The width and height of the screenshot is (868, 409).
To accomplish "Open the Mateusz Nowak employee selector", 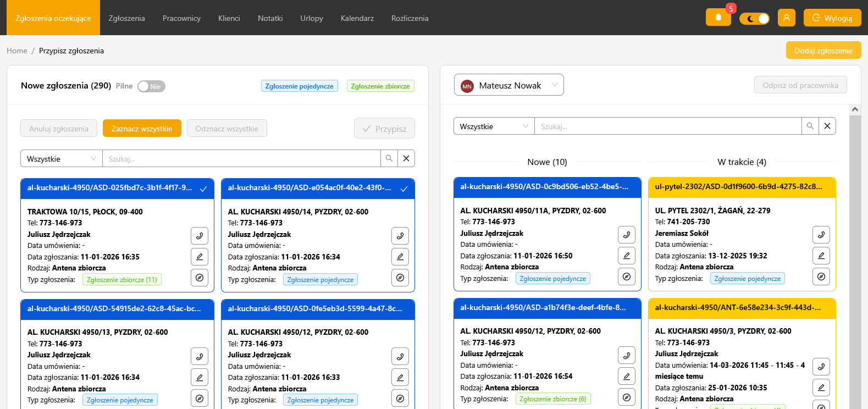I will (509, 85).
